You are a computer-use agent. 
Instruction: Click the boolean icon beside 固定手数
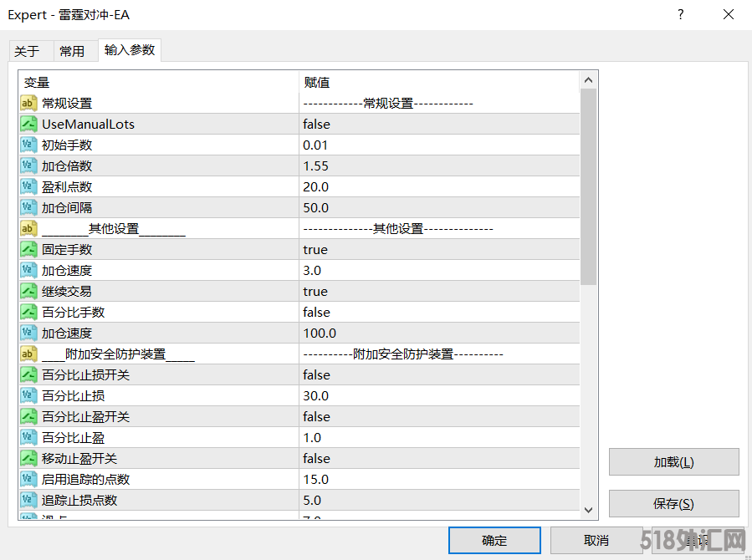[x=28, y=249]
